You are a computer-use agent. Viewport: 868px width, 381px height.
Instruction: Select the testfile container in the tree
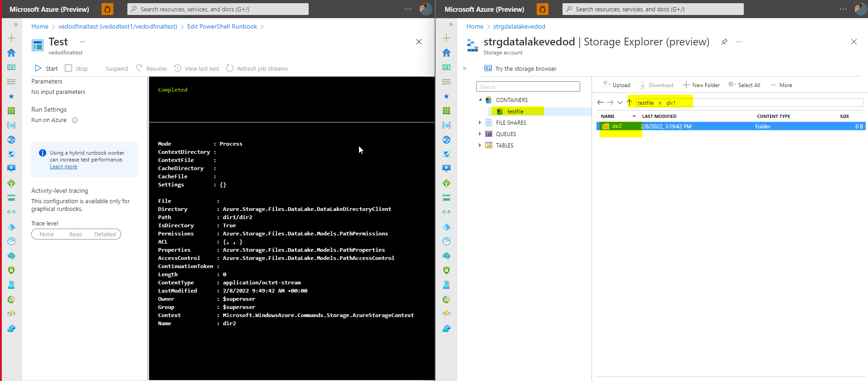pyautogui.click(x=515, y=112)
